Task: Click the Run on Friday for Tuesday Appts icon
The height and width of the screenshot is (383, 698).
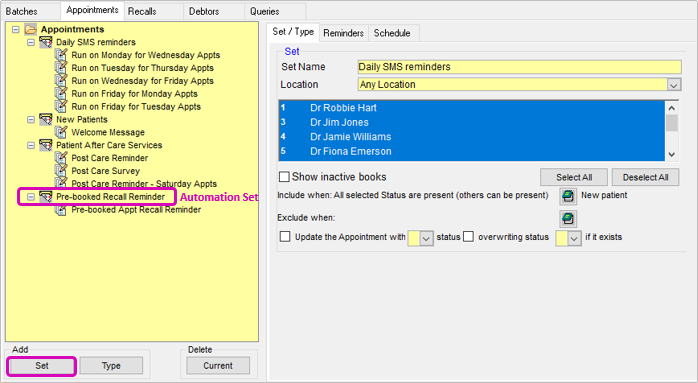Action: [x=61, y=106]
